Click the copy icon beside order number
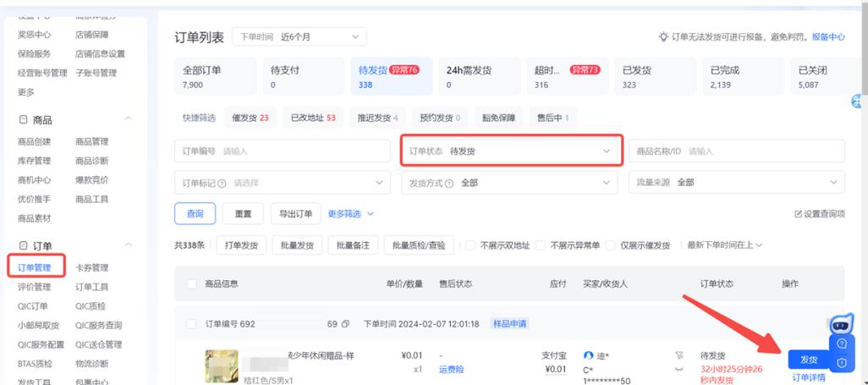 [x=345, y=324]
